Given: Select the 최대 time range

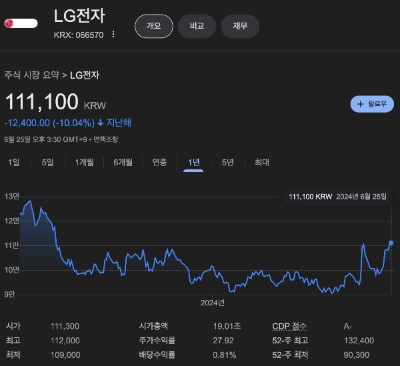Looking at the screenshot, I should click(262, 162).
